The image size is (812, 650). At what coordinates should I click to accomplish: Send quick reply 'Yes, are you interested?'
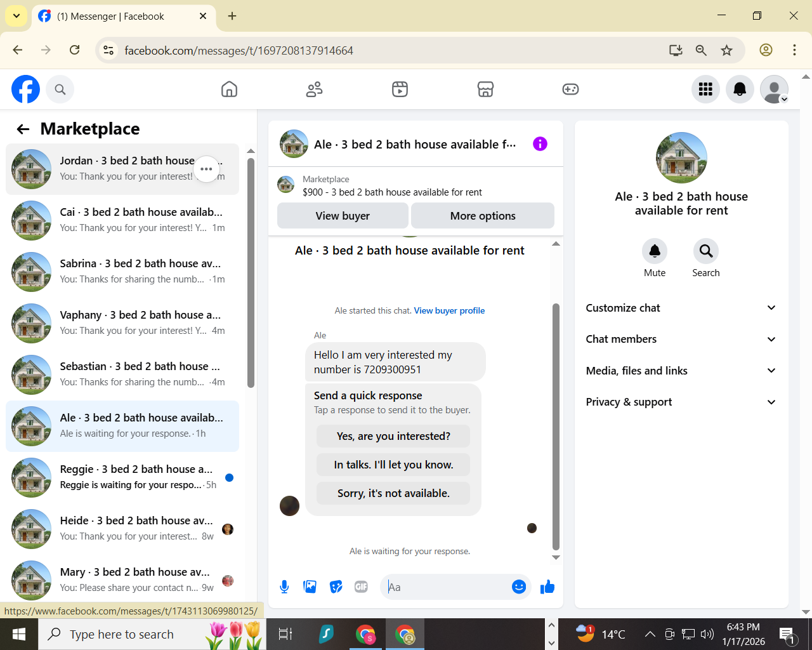click(393, 436)
